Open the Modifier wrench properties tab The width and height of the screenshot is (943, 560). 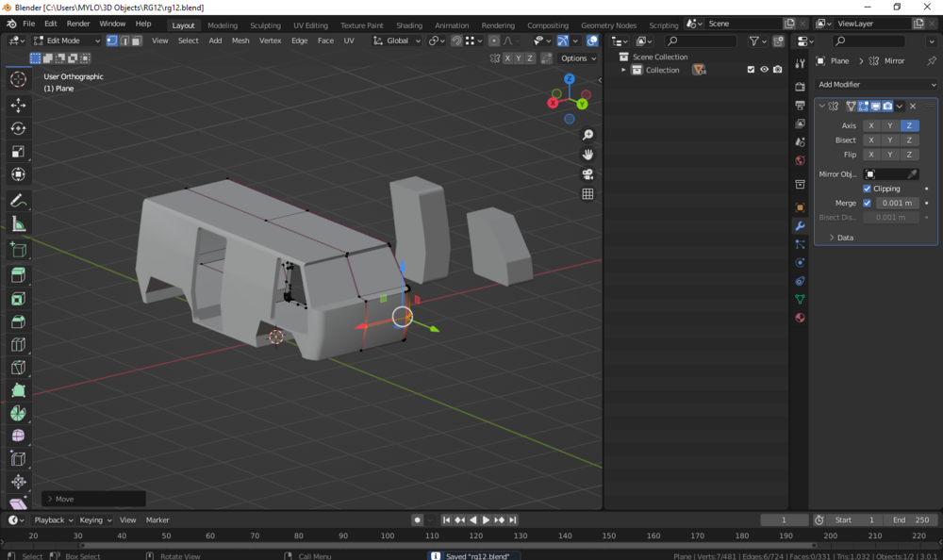[x=800, y=226]
